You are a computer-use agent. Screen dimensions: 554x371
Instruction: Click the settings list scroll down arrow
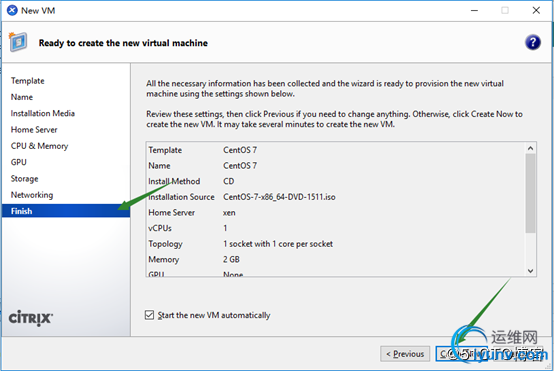click(530, 271)
